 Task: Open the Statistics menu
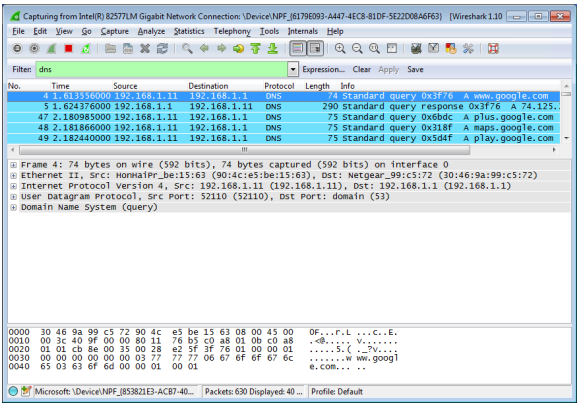(189, 31)
